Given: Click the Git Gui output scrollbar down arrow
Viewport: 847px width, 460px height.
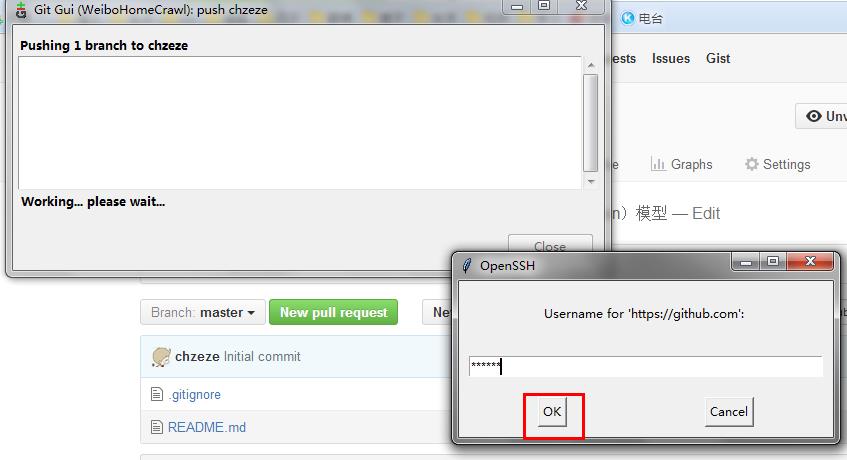Looking at the screenshot, I should [591, 181].
